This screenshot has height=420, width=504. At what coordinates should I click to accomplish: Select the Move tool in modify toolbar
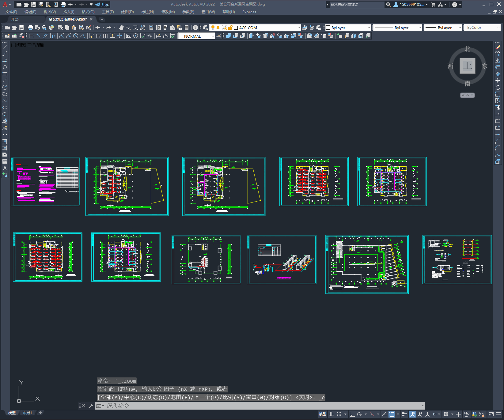(498, 81)
